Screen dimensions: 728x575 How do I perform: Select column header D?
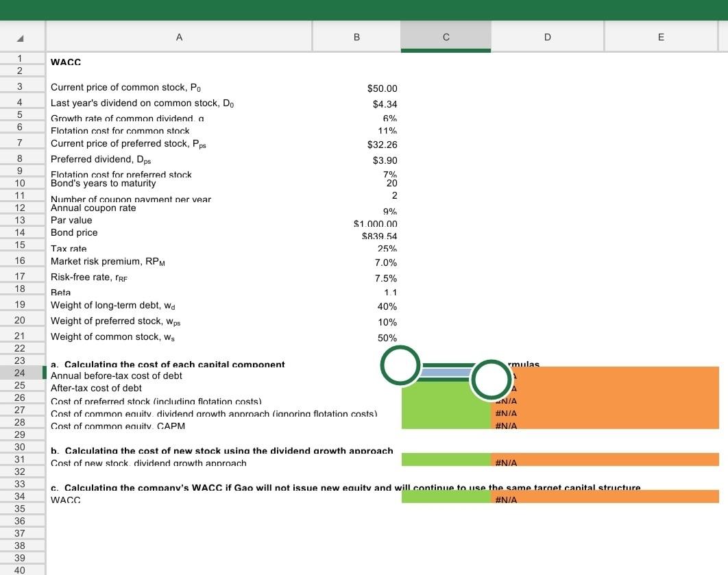547,36
